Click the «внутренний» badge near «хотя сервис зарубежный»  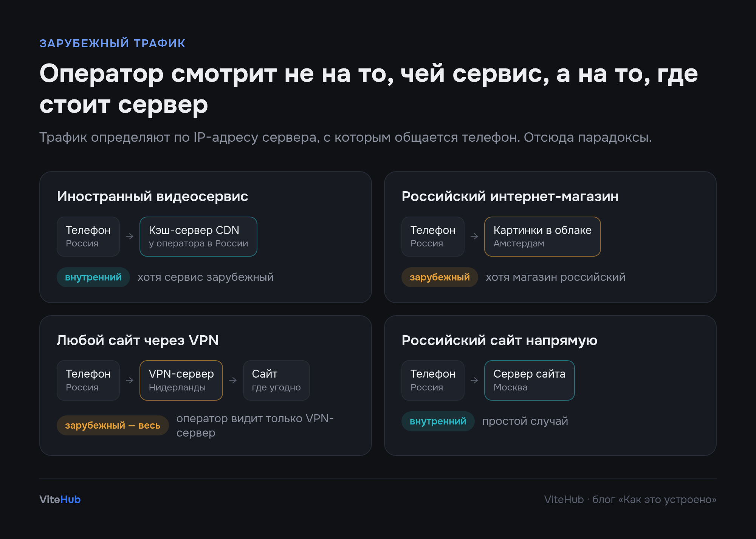[x=93, y=277]
